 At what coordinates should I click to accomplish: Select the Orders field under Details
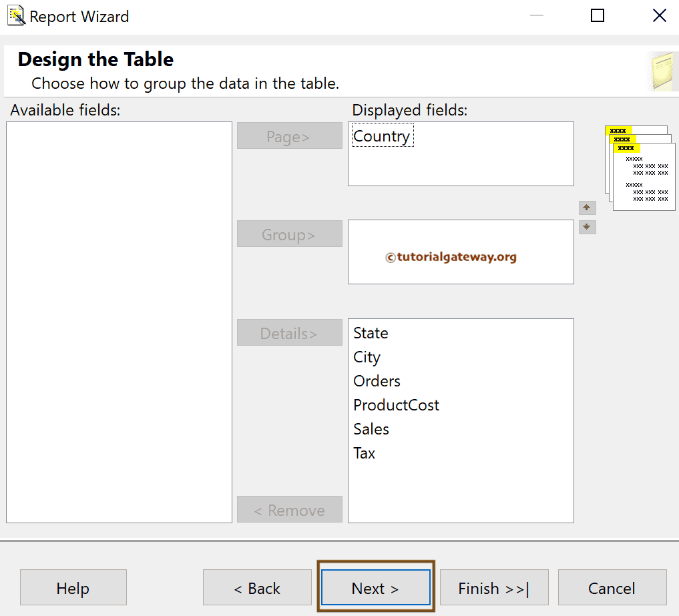point(376,380)
